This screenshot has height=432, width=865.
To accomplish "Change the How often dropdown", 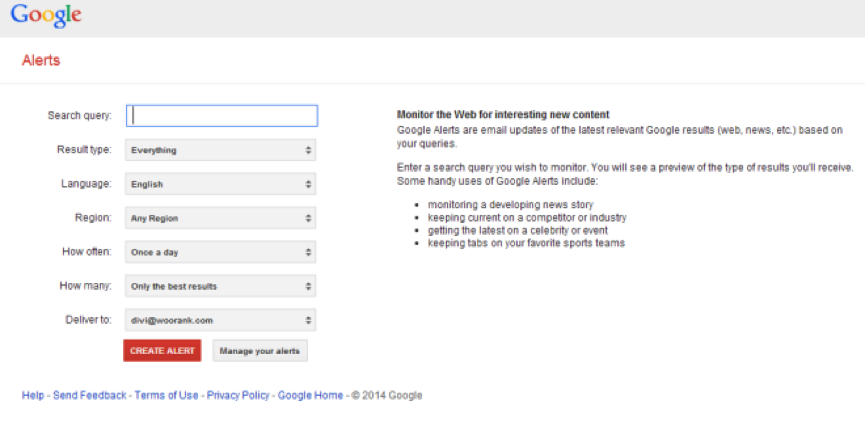I will [x=221, y=252].
